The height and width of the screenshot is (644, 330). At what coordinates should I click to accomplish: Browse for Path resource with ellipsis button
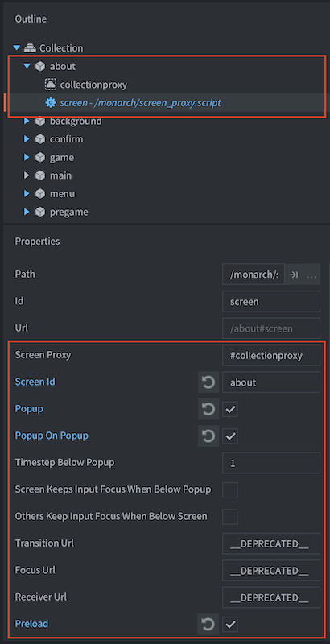(x=311, y=275)
